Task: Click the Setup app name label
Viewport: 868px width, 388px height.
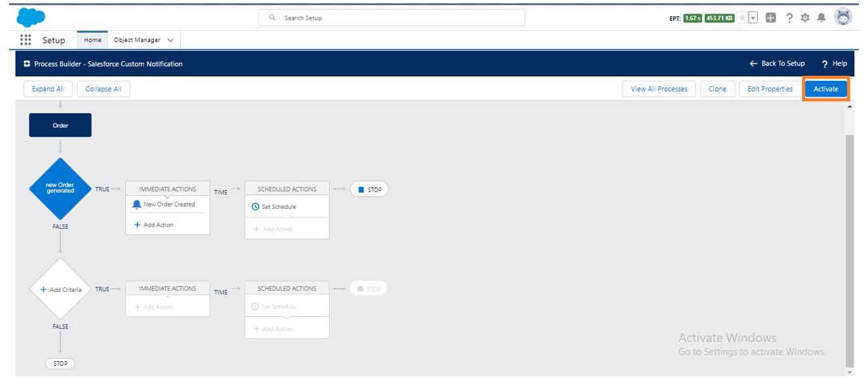Action: [54, 40]
